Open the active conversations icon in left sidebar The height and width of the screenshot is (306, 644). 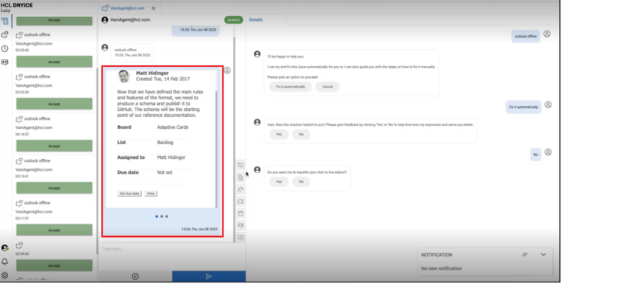click(5, 35)
